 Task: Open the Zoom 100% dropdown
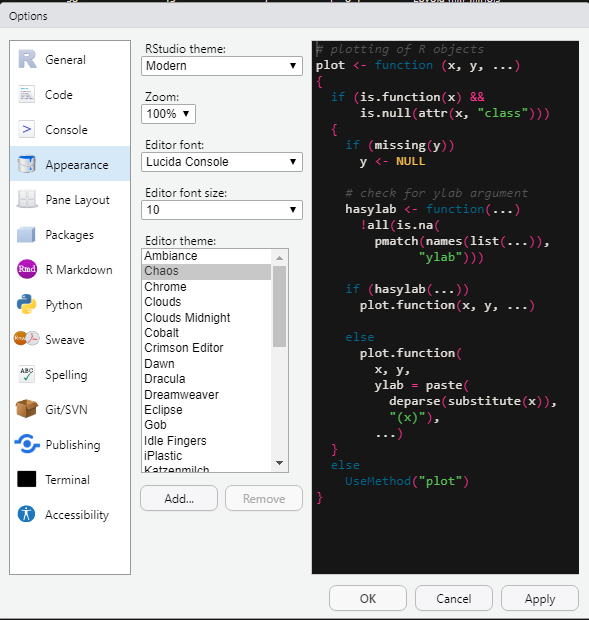click(168, 114)
